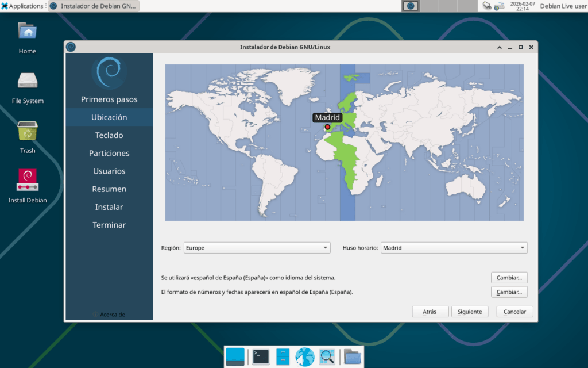Image resolution: width=588 pixels, height=368 pixels.
Task: Click the file manager drawer icon in dock
Action: pos(283,356)
